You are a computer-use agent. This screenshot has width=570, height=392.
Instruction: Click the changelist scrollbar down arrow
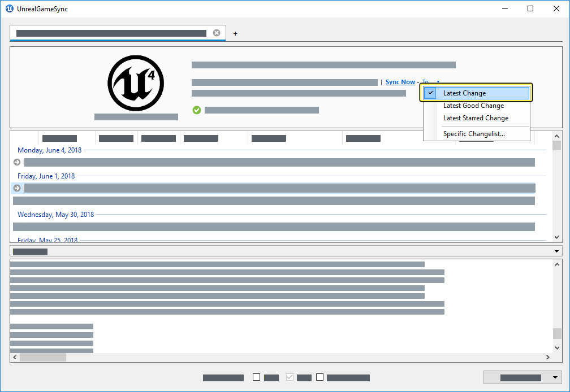click(x=556, y=237)
